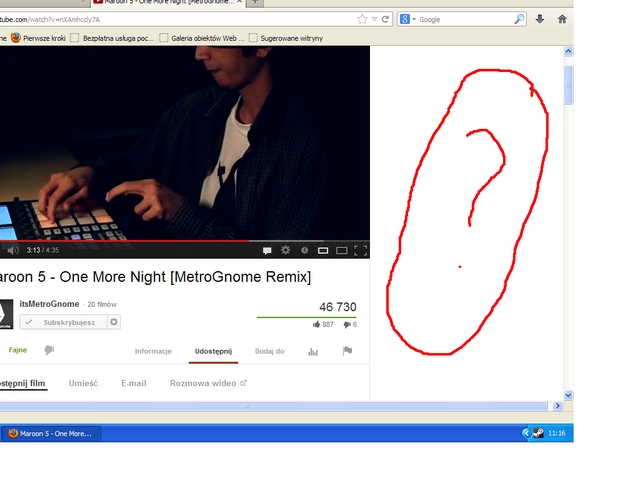Image resolution: width=640 pixels, height=480 pixels.
Task: Show video statistics bar chart icon
Action: coord(313,351)
